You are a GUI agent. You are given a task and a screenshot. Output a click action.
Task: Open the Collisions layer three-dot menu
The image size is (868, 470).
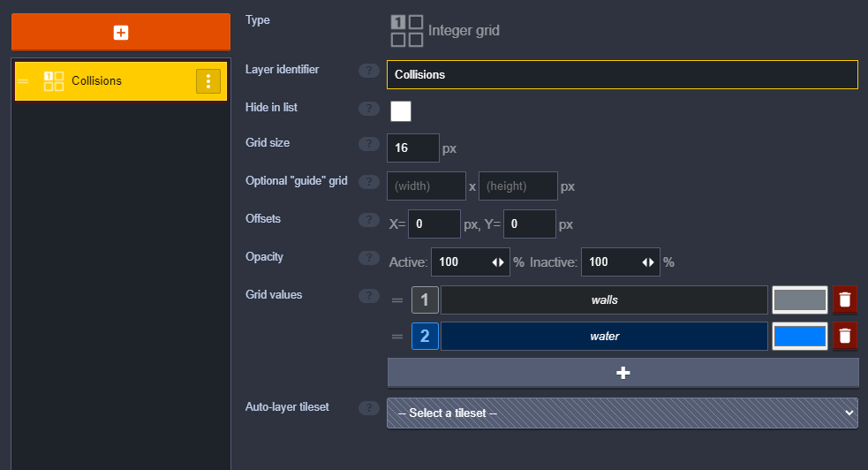tap(208, 81)
